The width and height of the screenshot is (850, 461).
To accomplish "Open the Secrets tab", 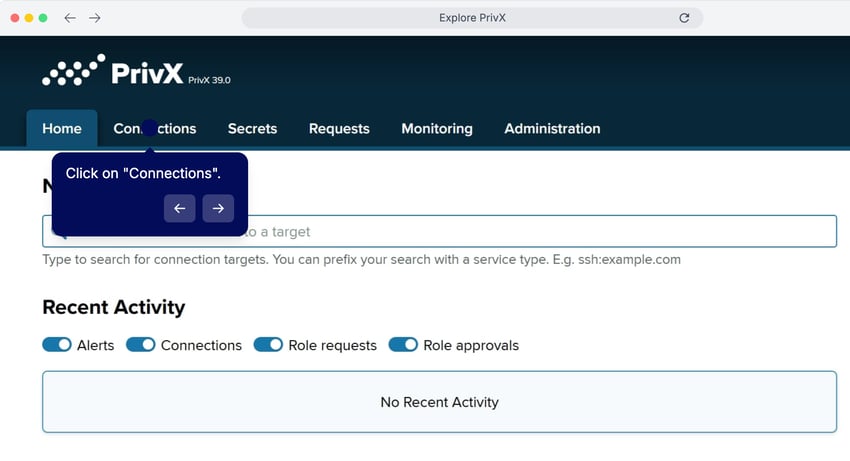I will 253,129.
